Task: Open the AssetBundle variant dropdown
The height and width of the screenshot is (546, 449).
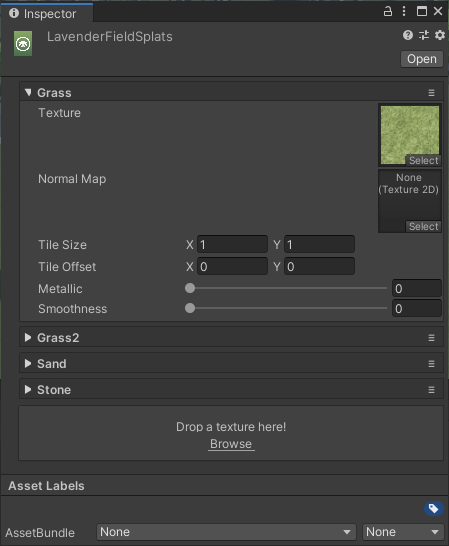Action: tap(403, 532)
